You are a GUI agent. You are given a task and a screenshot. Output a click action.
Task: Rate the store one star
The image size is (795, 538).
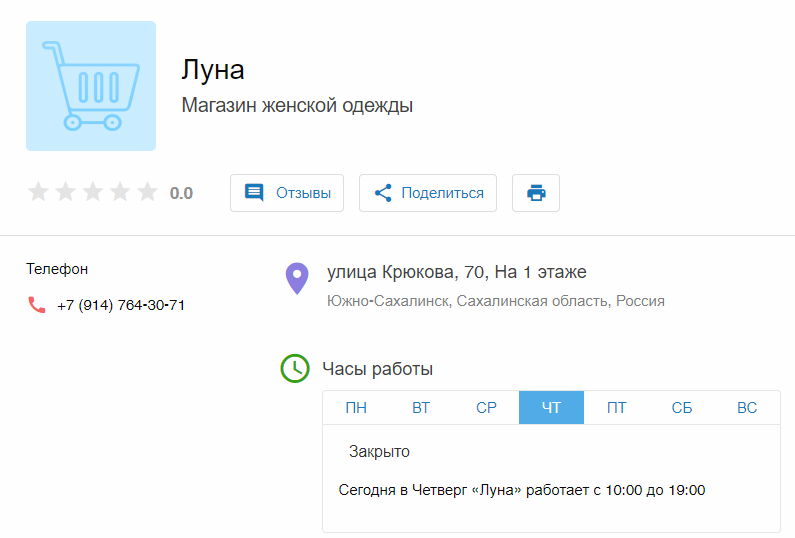click(x=38, y=192)
